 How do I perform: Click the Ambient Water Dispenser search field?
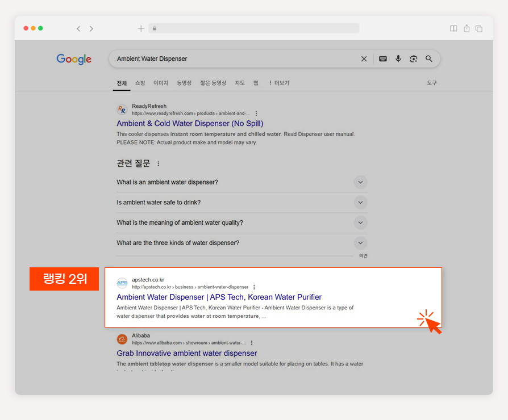coord(236,59)
